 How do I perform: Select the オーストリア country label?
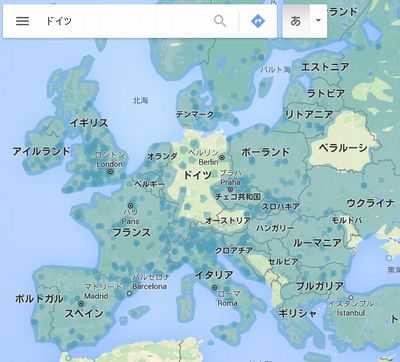(228, 220)
